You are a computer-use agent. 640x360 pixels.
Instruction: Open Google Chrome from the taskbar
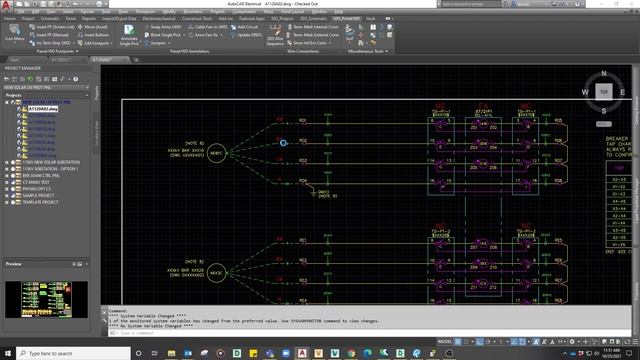pyautogui.click(x=351, y=353)
